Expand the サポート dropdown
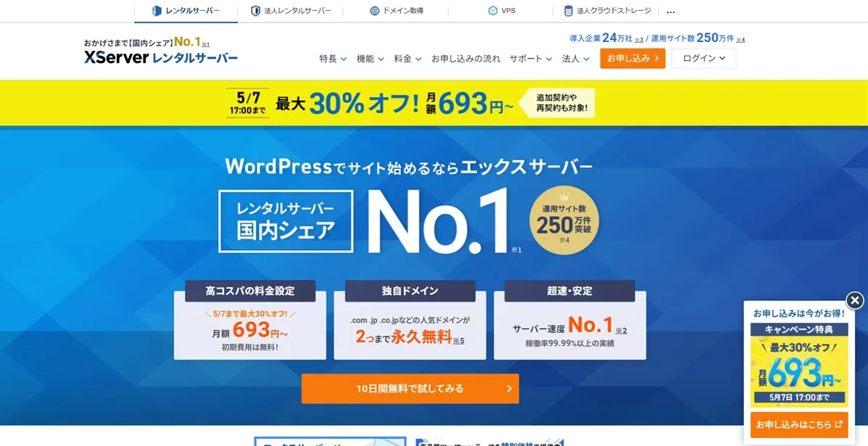This screenshot has height=446, width=868. tap(529, 59)
